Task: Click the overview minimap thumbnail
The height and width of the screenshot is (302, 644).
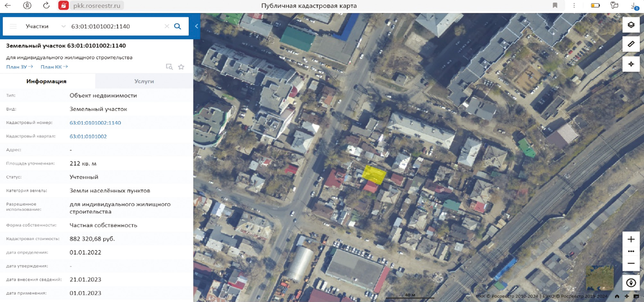Action: point(599,278)
